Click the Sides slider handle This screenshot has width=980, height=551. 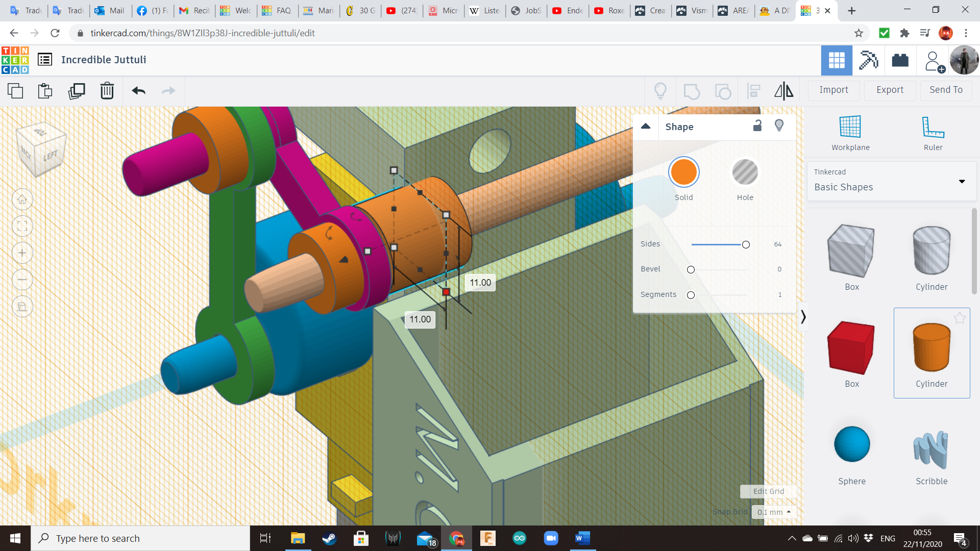click(x=746, y=245)
